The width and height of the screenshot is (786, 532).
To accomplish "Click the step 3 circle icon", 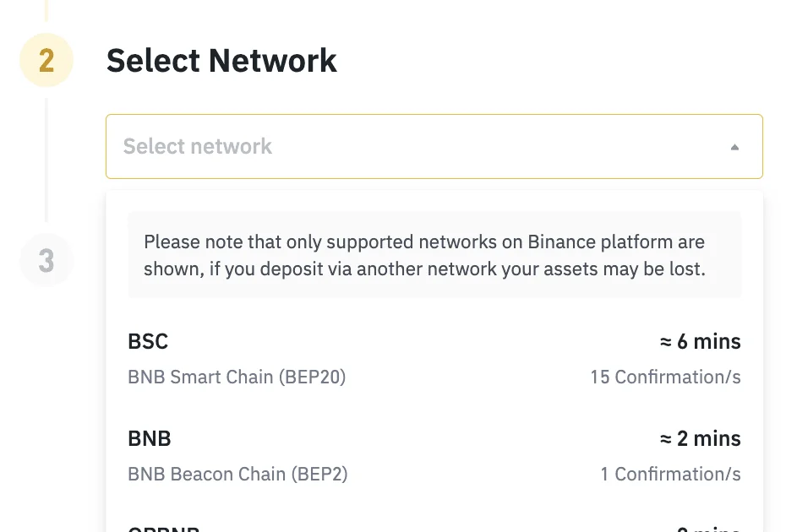I will tap(46, 260).
